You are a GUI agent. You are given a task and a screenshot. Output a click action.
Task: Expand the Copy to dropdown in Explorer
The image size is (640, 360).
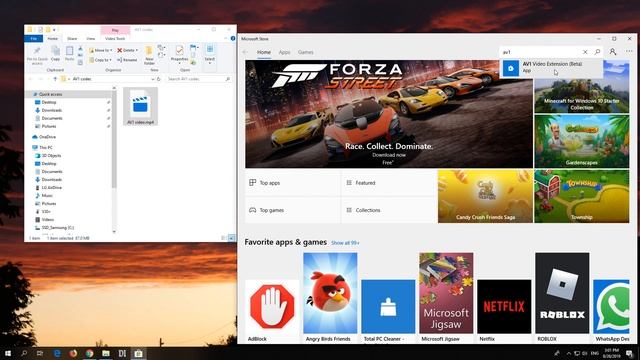(100, 60)
